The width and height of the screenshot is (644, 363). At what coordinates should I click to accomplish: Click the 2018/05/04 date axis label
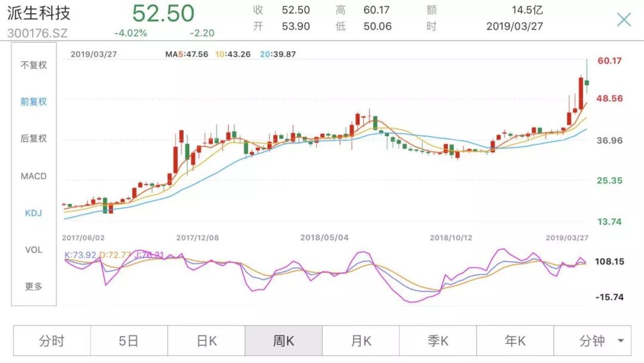(x=324, y=238)
